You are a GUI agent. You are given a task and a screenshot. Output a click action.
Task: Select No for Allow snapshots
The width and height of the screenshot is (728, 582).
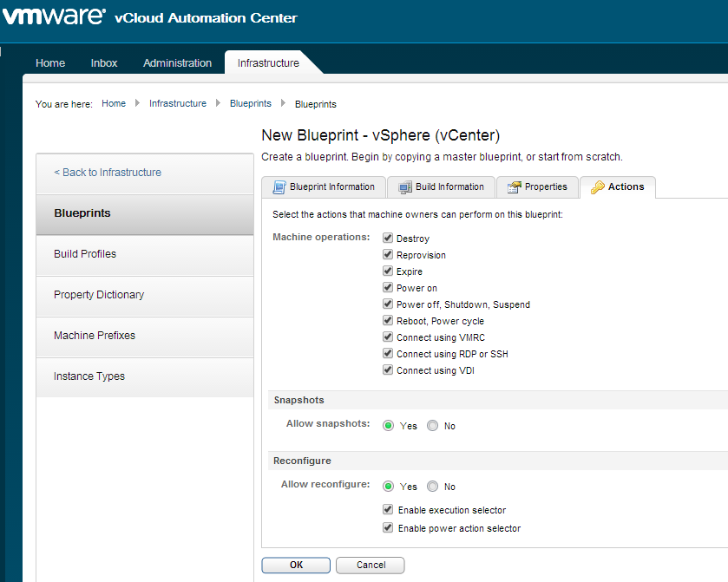click(432, 426)
